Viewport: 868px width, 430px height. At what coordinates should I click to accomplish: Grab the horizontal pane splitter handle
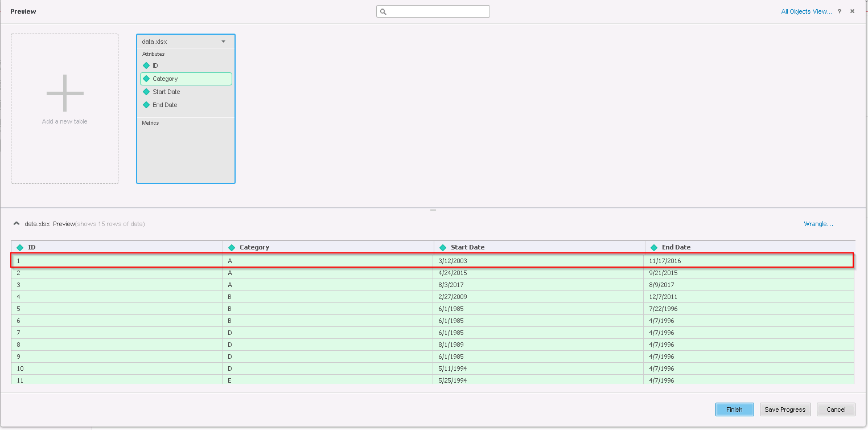click(433, 210)
